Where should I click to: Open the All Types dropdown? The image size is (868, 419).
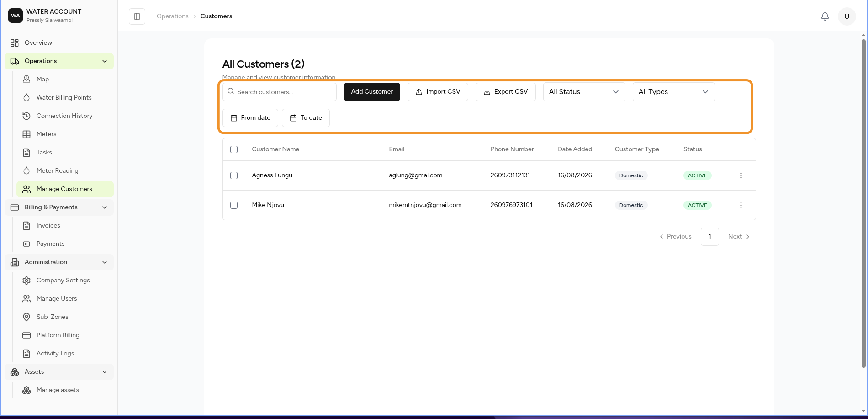[x=673, y=92]
